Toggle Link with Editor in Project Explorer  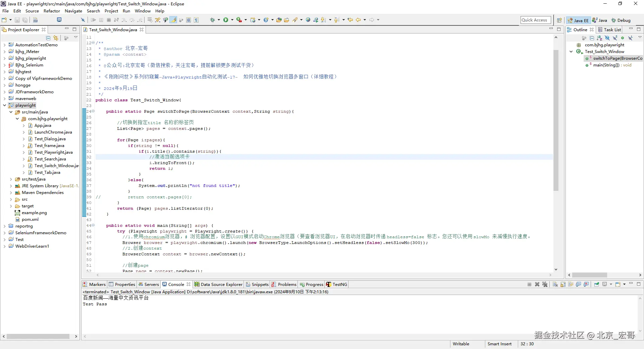click(56, 38)
